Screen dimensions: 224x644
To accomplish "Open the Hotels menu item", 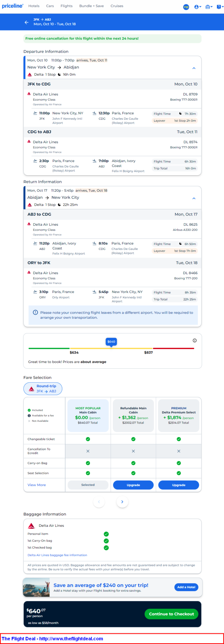I will click(34, 6).
